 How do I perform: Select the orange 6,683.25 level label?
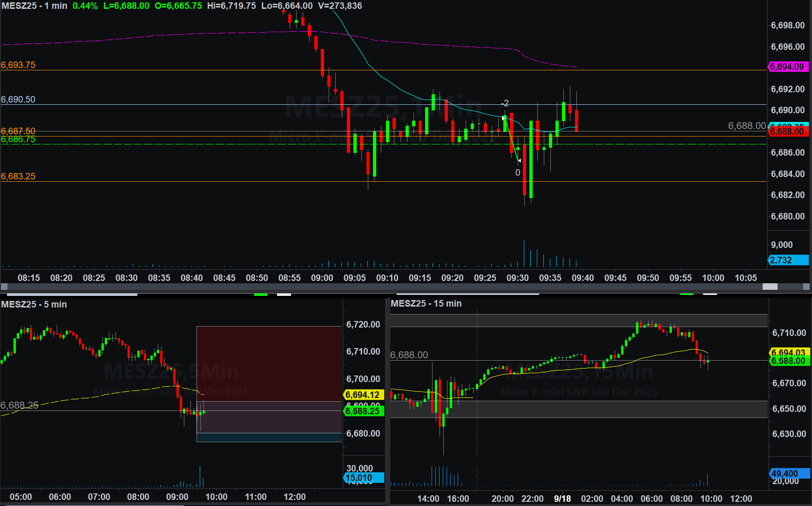click(x=18, y=176)
